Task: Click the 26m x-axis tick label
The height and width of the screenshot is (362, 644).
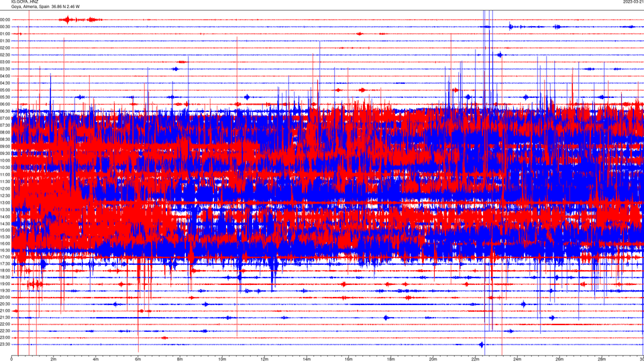Action: click(559, 359)
